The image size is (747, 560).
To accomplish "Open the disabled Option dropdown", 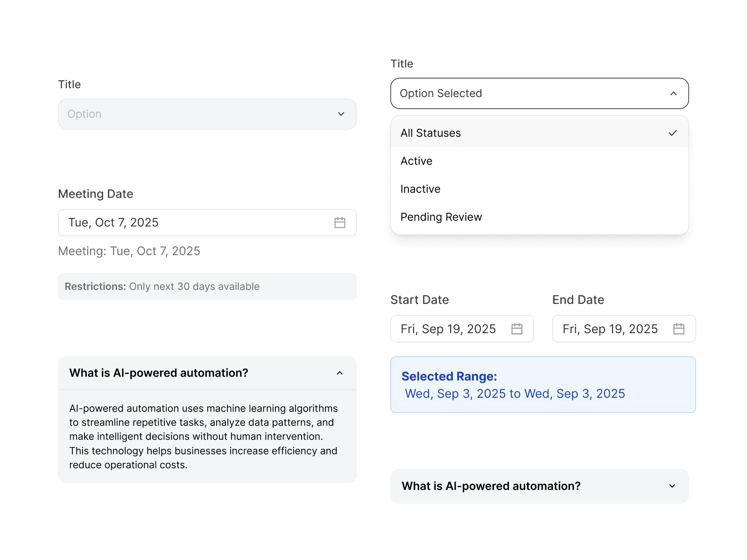I will tap(207, 114).
